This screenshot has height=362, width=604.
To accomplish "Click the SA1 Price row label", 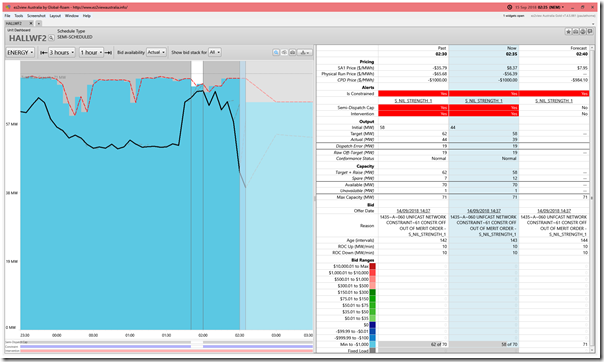I will 356,68.
